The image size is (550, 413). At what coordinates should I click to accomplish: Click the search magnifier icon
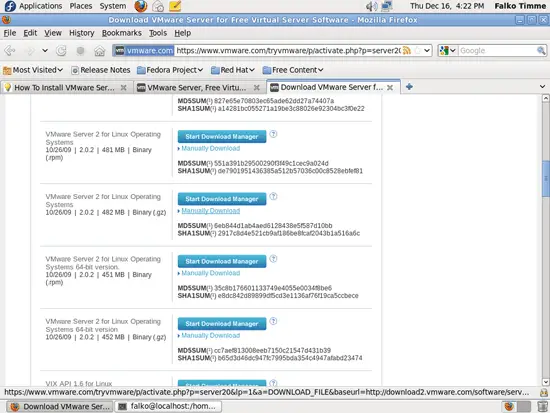pyautogui.click(x=541, y=51)
